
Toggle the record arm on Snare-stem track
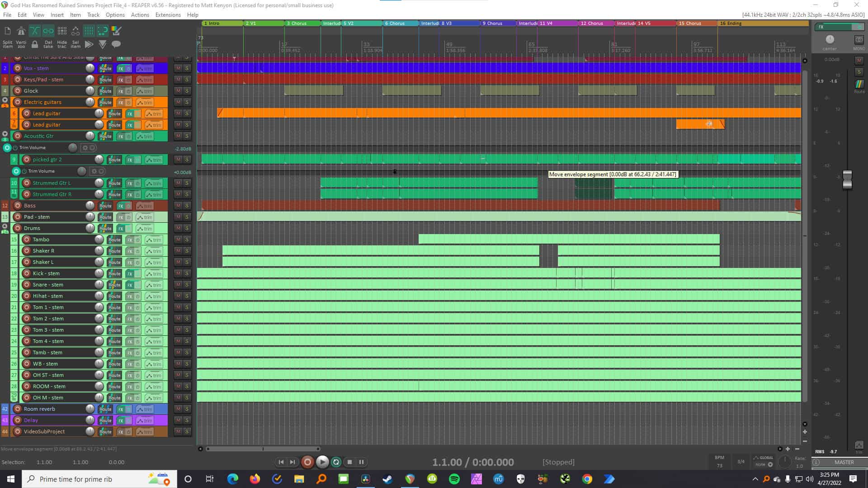tap(27, 285)
